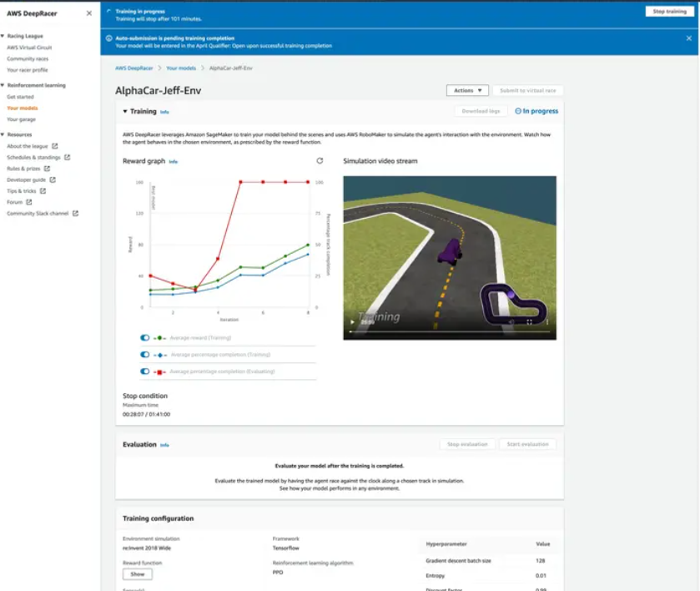Image resolution: width=700 pixels, height=591 pixels.
Task: Click AWS DeepRacer breadcrumb link
Action: click(x=134, y=68)
